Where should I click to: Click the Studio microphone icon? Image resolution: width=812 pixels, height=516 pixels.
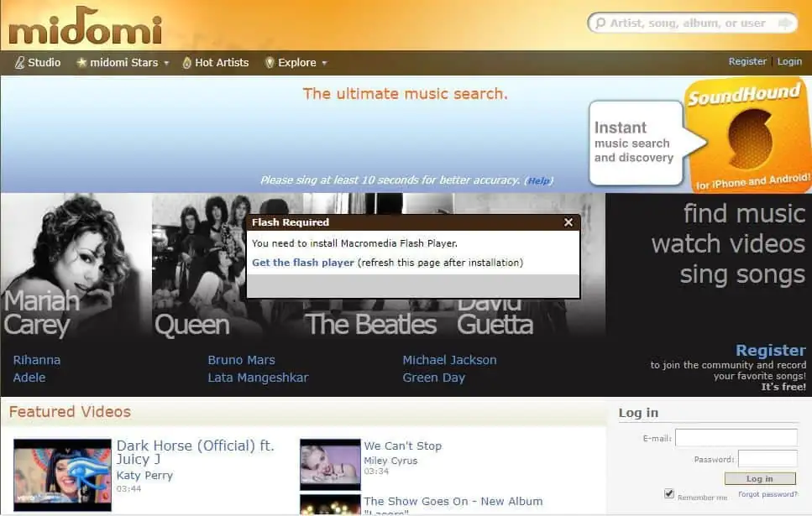tap(19, 63)
